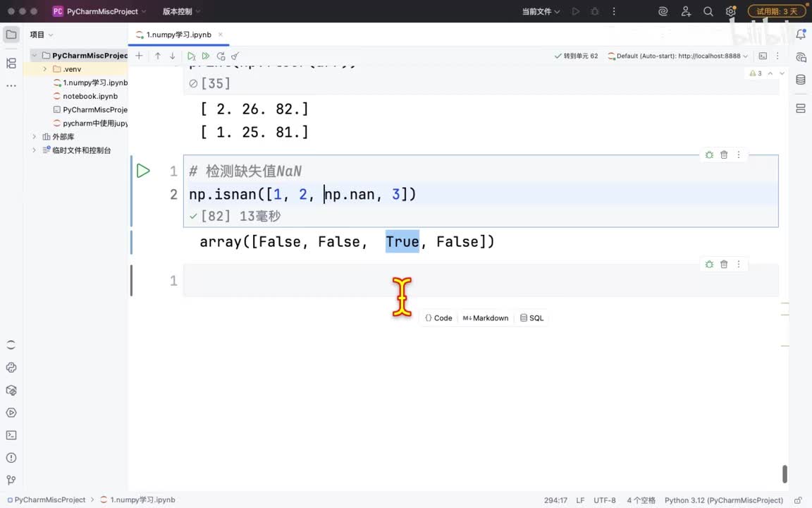Viewport: 812px width, 508px height.
Task: Clear all outputs with broom icon
Action: pos(235,56)
